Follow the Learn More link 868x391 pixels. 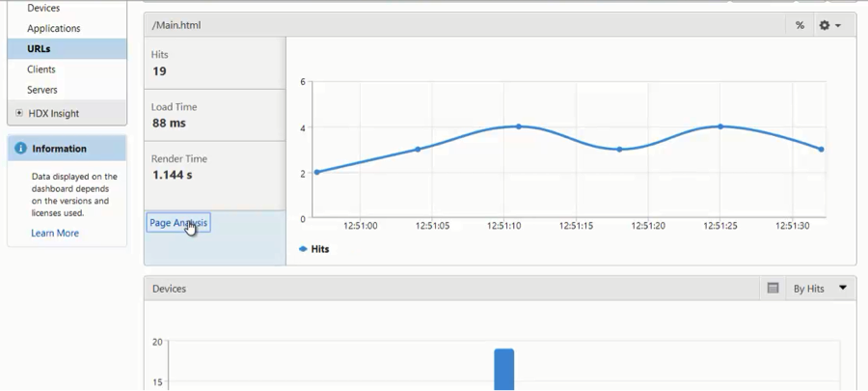click(x=55, y=233)
